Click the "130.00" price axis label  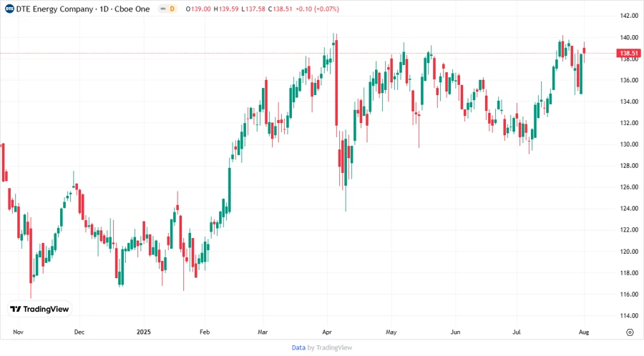[629, 144]
